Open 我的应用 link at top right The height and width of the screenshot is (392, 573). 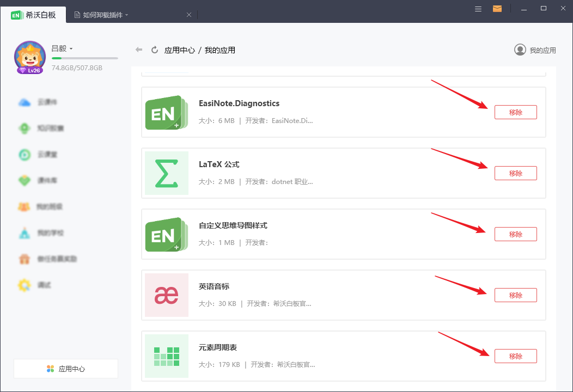[x=542, y=51]
